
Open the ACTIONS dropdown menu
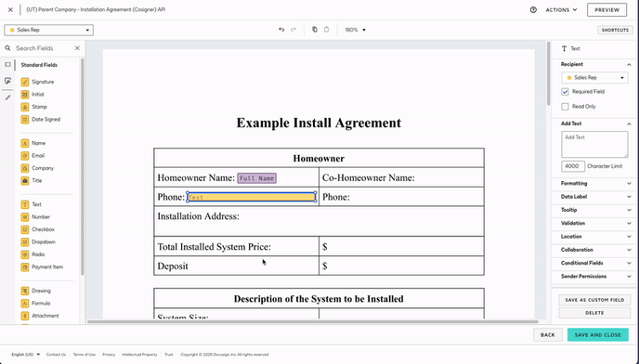point(561,10)
